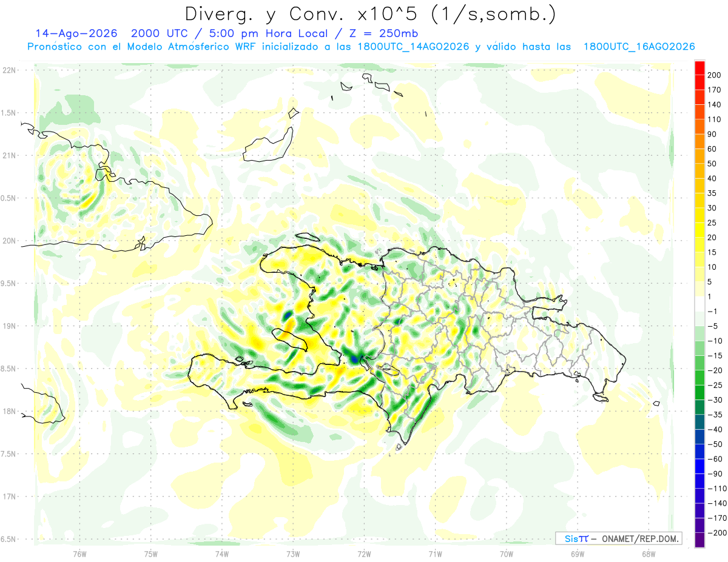Click the dark purple swatch at scale bottom
The width and height of the screenshot is (728, 562).
699,540
